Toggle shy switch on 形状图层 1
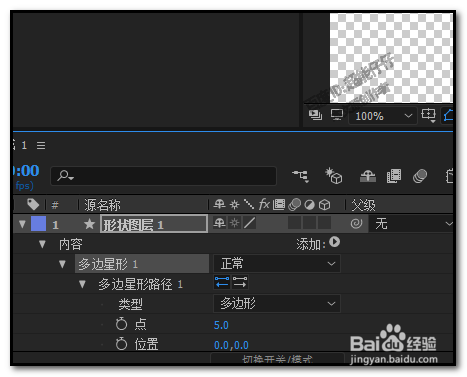Image resolution: width=467 pixels, height=377 pixels. [x=219, y=223]
